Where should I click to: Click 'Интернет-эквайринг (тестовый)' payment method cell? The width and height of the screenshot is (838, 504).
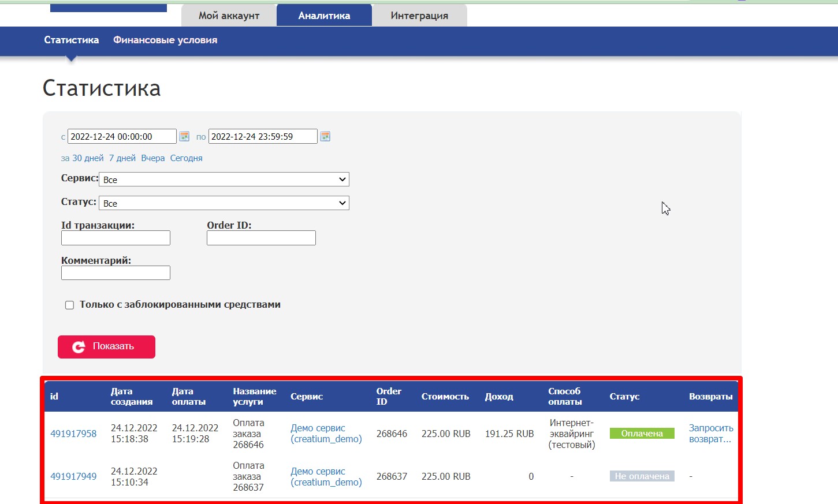pos(572,434)
